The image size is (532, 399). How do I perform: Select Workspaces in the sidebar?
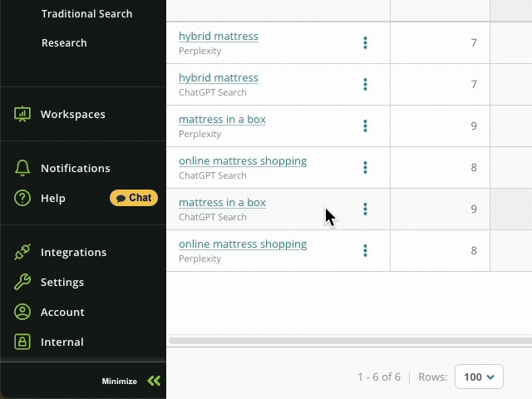[x=73, y=115]
